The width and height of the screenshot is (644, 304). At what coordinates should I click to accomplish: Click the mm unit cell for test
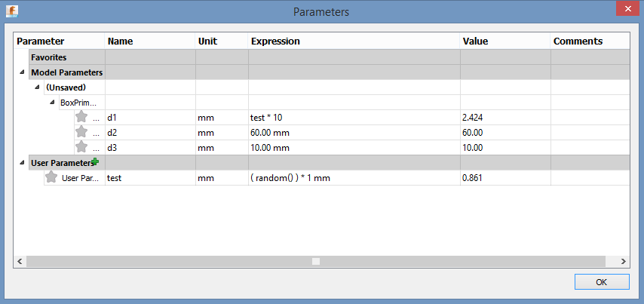(222, 178)
